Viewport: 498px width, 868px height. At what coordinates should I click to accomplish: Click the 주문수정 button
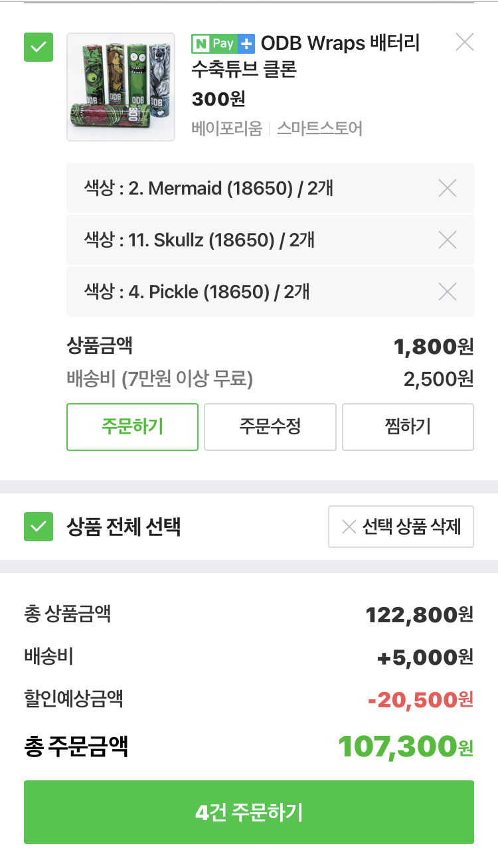point(270,426)
